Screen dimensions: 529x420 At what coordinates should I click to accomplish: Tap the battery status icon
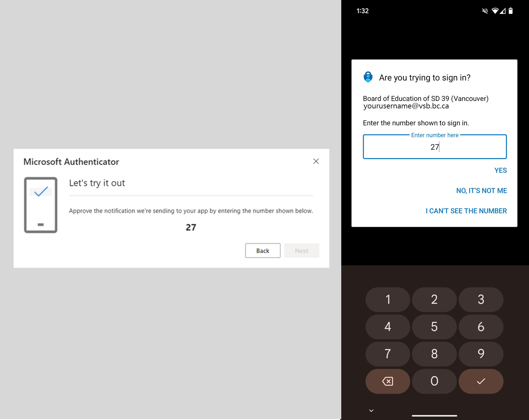(511, 11)
